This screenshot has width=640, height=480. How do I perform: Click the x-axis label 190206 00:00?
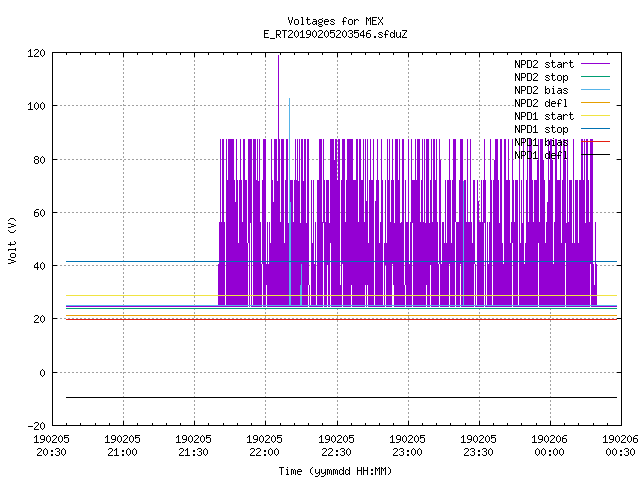[x=549, y=446]
